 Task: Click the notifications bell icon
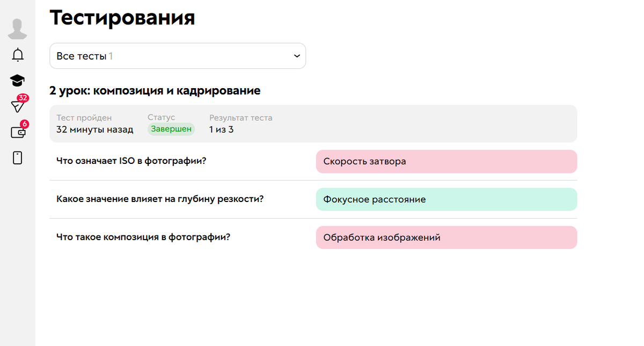pyautogui.click(x=17, y=55)
